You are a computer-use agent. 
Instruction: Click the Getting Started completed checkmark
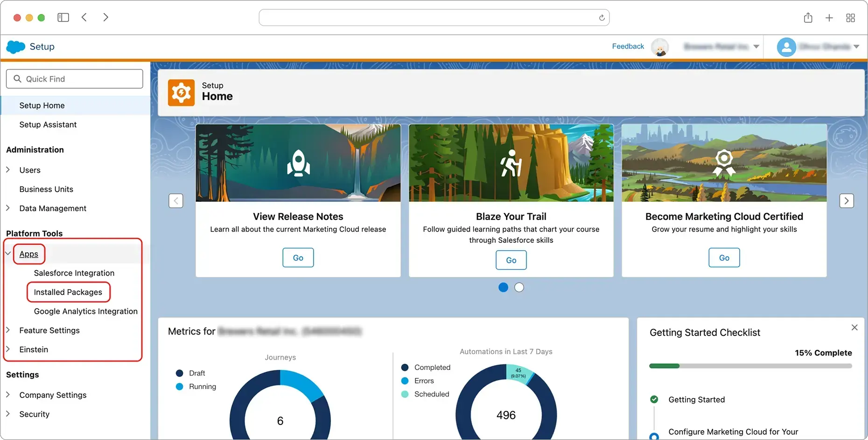(x=654, y=399)
